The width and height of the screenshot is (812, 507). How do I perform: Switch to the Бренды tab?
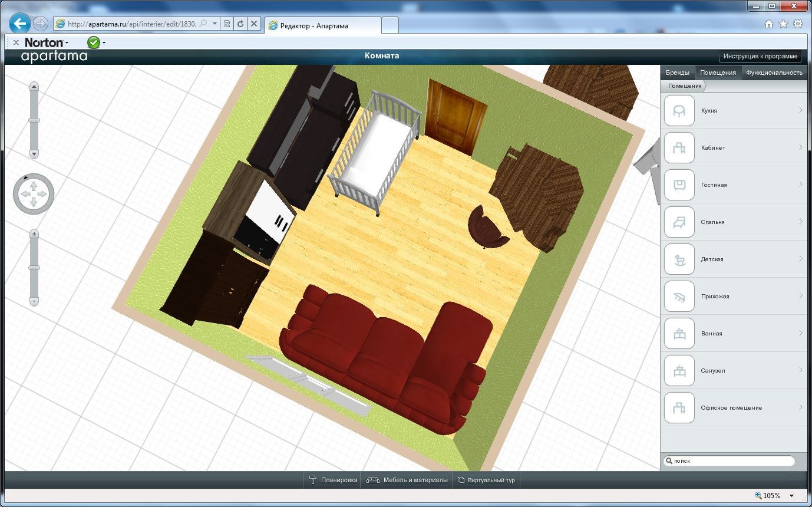[677, 73]
